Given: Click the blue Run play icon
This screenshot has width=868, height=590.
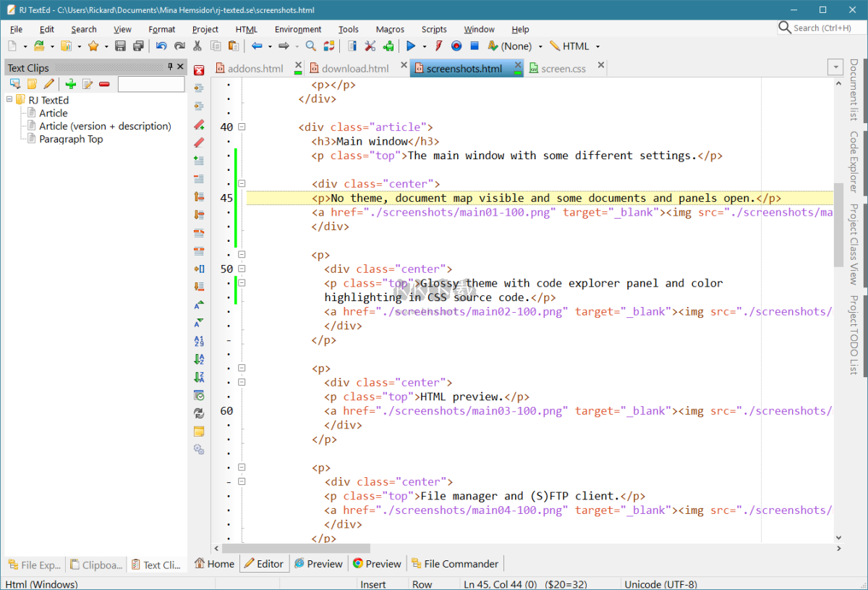Looking at the screenshot, I should pos(410,46).
